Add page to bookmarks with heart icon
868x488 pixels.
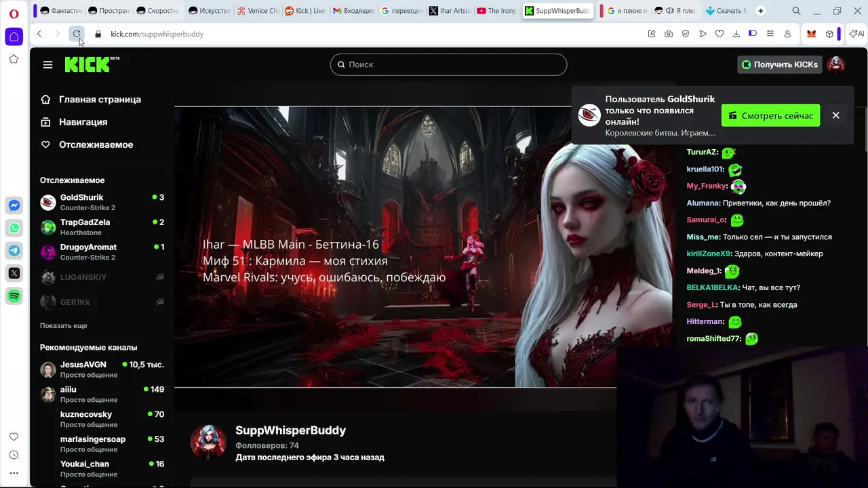tap(719, 34)
